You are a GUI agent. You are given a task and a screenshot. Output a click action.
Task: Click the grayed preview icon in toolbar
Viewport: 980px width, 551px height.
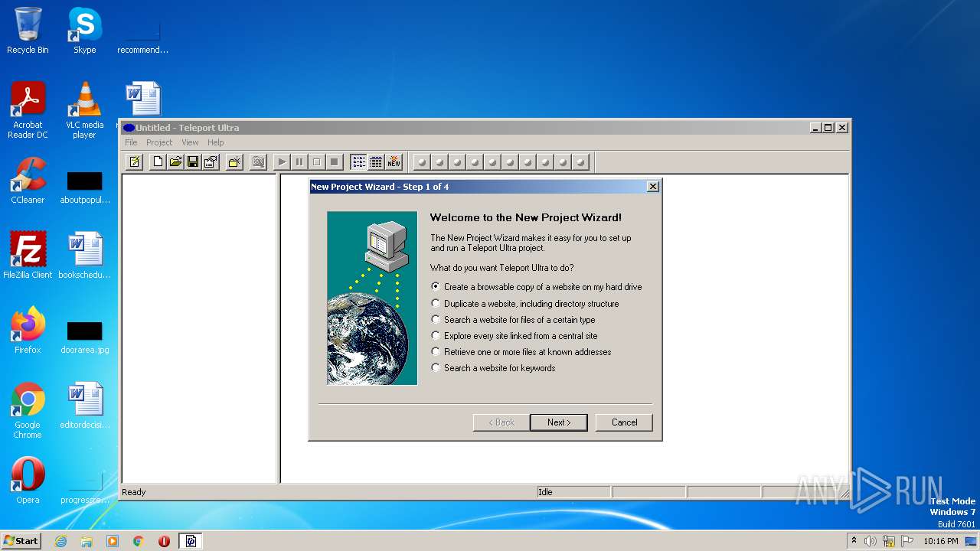(x=258, y=162)
